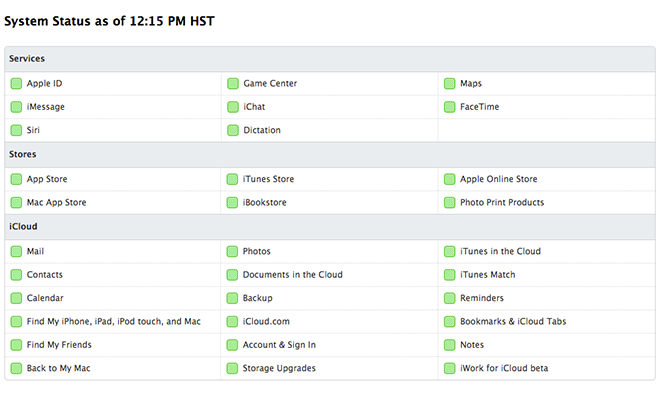
Task: Click the green square beside iTunes Match
Action: (x=450, y=275)
